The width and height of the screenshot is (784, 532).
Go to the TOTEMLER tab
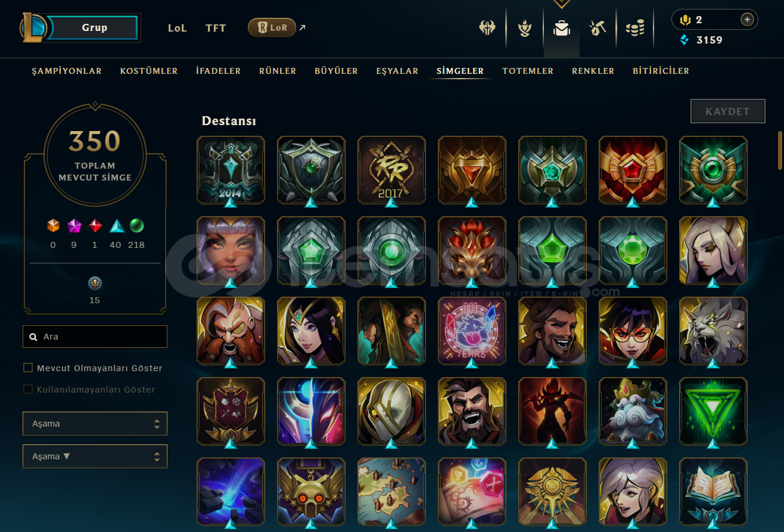[528, 71]
